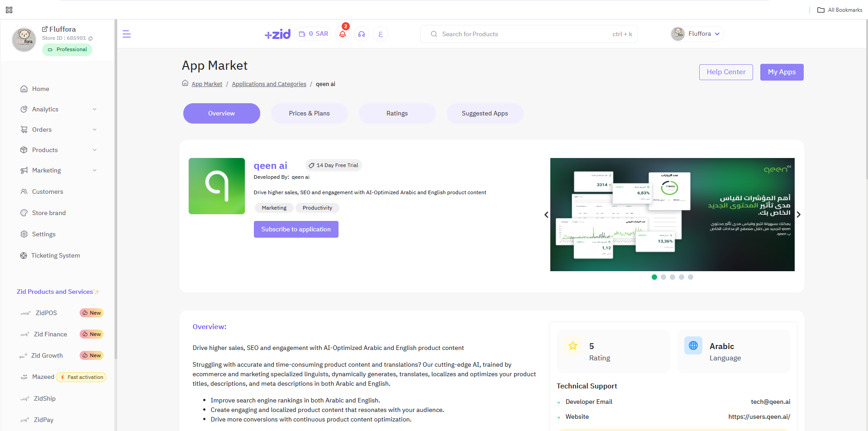Click the magnifier search icon

click(x=434, y=34)
